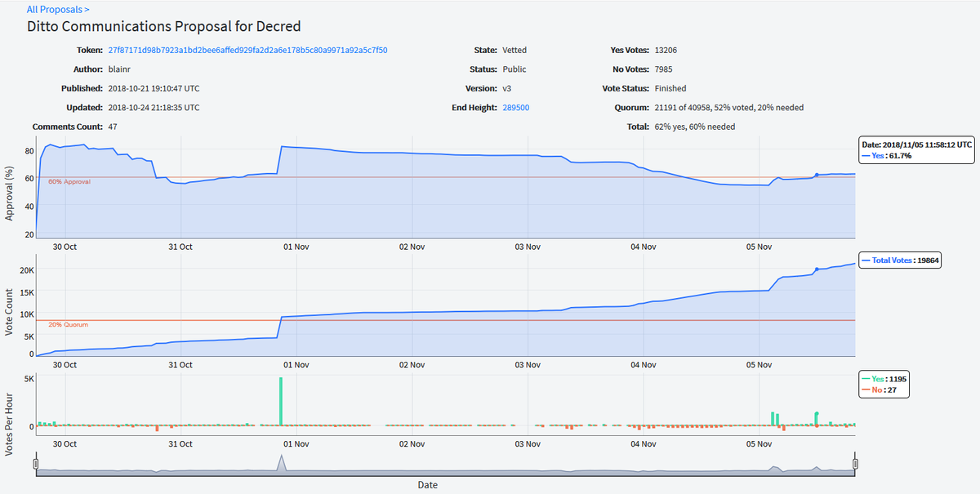The image size is (980, 494).
Task: Click the 'No : 27' votes-per-hour legend entry
Action: point(880,390)
